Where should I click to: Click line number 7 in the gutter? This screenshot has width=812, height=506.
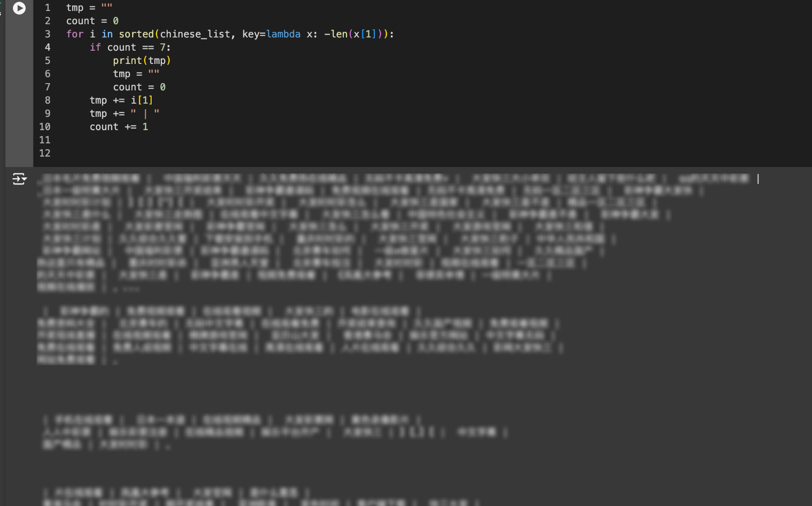pos(47,87)
